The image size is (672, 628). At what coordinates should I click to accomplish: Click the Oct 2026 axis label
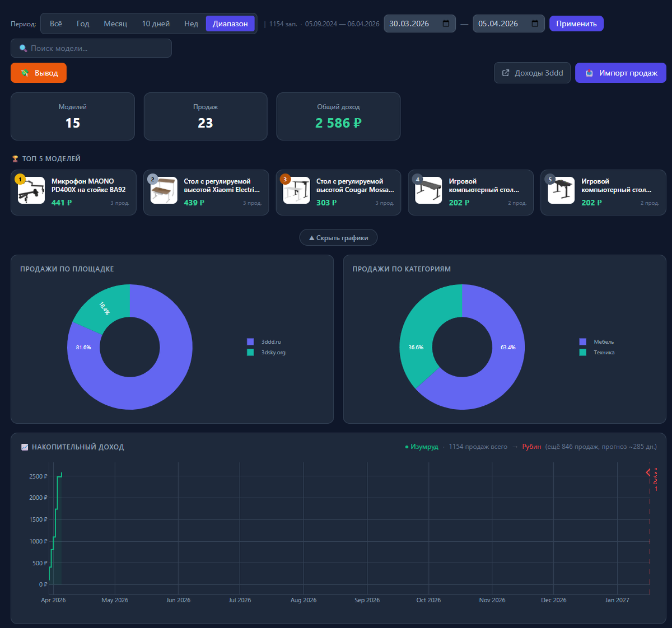click(x=428, y=600)
